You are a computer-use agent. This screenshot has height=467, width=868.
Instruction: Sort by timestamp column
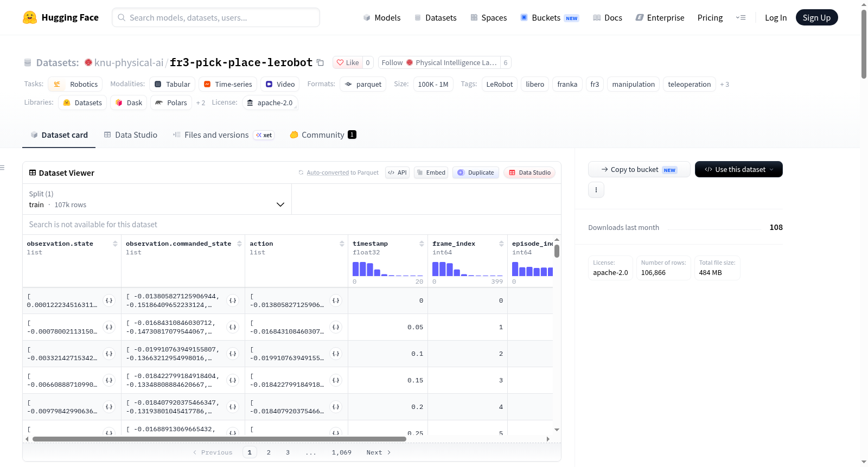pos(422,244)
